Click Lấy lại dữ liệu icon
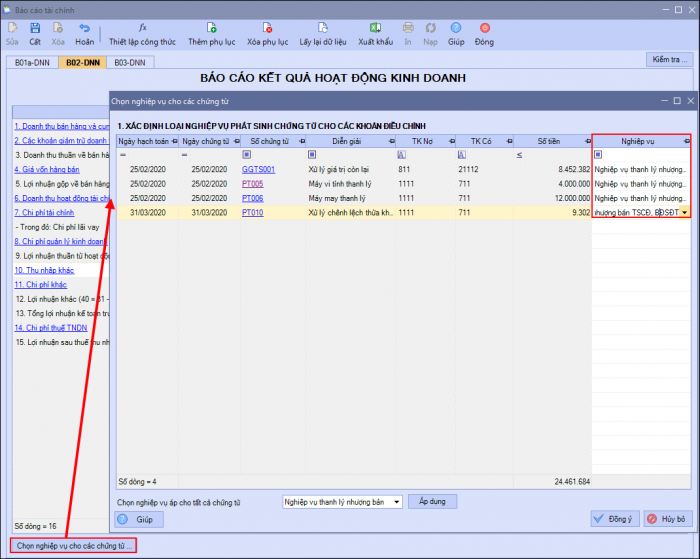The image size is (700, 559). pos(323,28)
